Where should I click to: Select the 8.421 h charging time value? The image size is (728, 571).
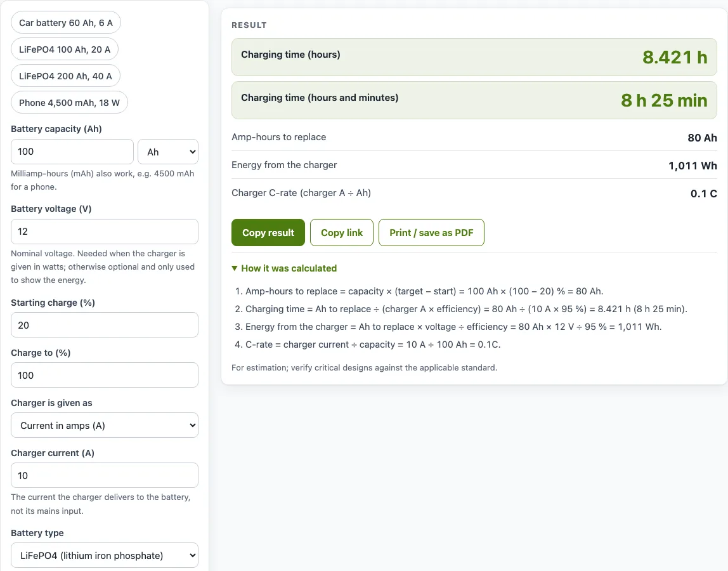(x=675, y=57)
